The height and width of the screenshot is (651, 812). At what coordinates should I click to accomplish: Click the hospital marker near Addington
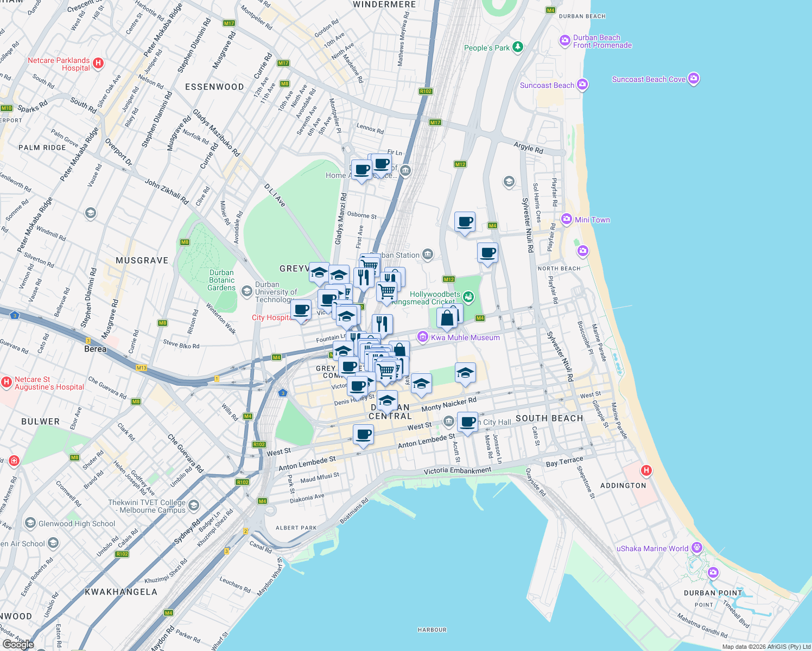pos(646,470)
